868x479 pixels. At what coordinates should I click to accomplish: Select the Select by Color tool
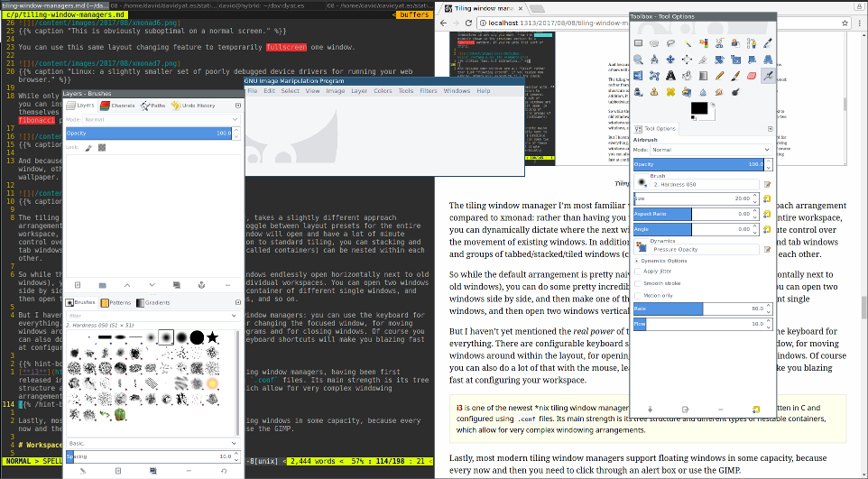point(703,42)
